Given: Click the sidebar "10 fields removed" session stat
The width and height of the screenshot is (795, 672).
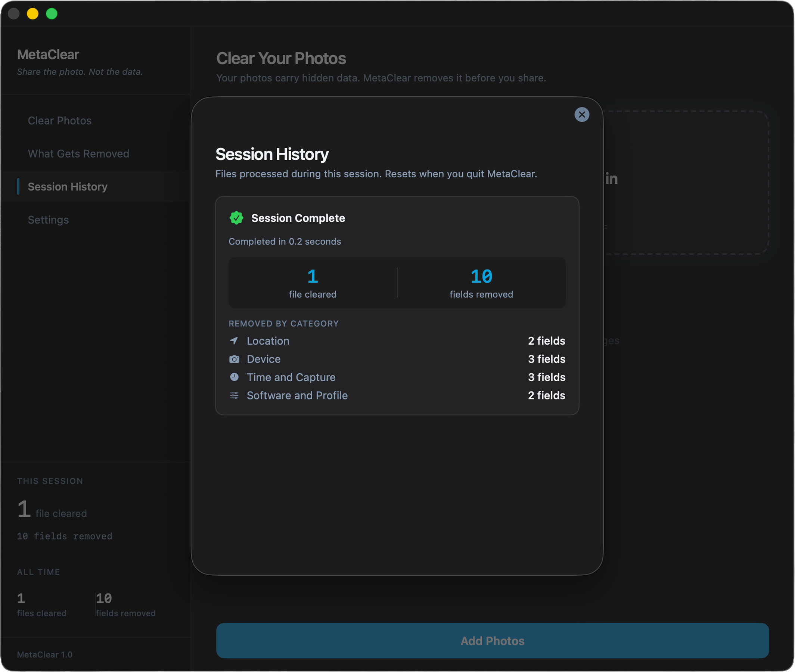Looking at the screenshot, I should pos(64,536).
